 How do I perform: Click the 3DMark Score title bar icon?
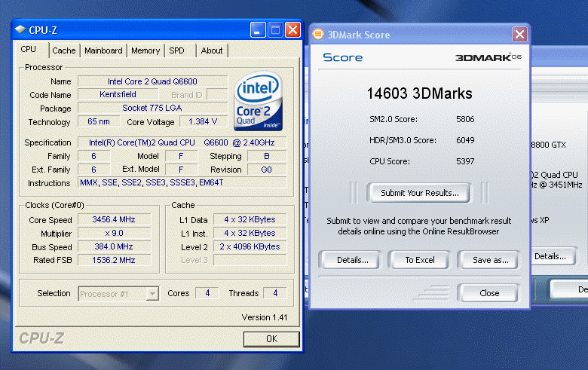click(318, 35)
